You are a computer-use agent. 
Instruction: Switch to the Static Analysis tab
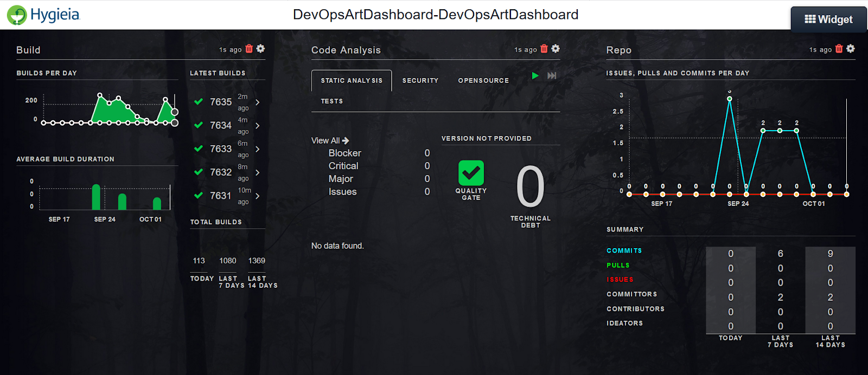[x=352, y=81]
